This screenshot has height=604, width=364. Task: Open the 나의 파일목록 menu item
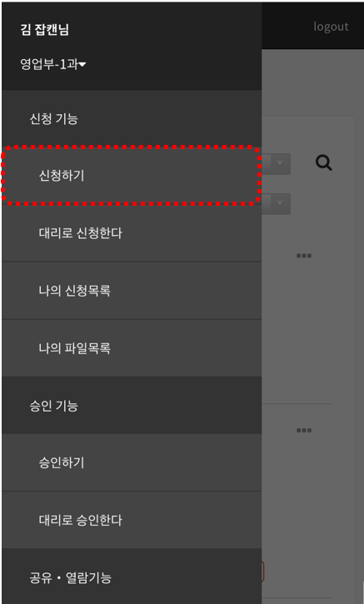point(132,348)
